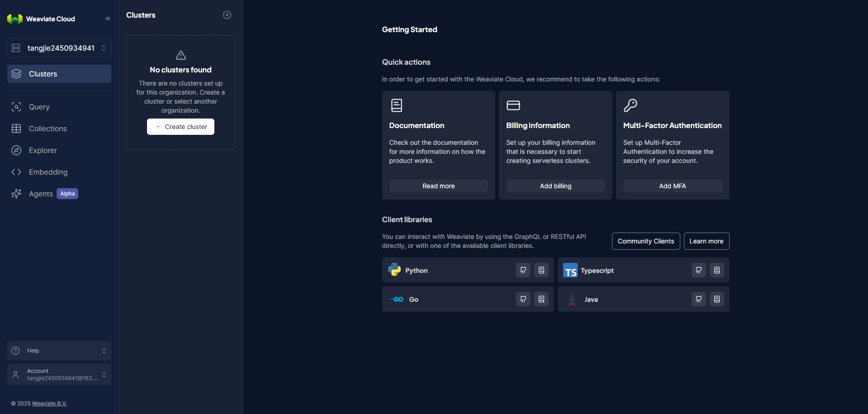
Task: Open Typescript client GitHub repository icon
Action: tap(699, 270)
